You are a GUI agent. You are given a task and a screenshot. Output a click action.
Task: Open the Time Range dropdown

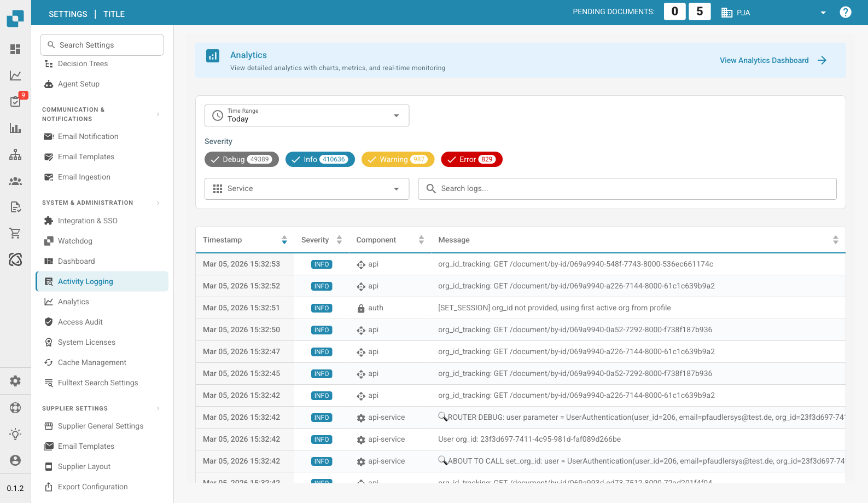[x=307, y=115]
